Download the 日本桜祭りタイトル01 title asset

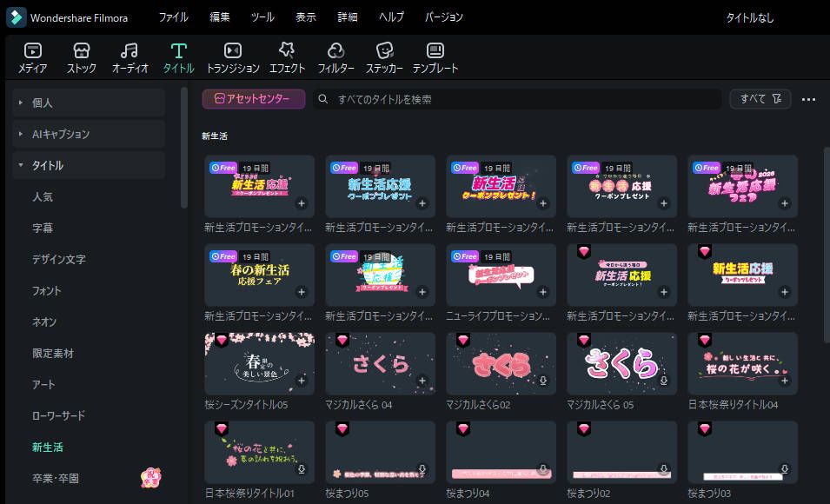(x=300, y=470)
